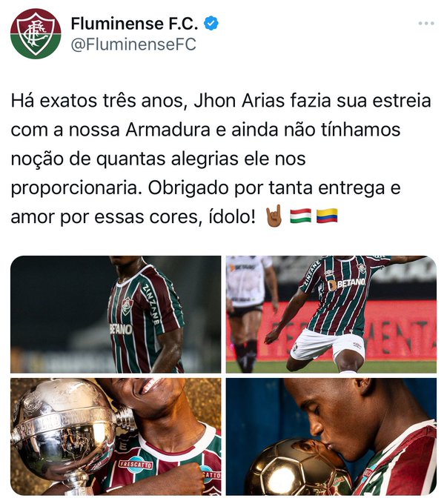Open the player kicking ball photo
The image size is (447, 504).
point(331,314)
